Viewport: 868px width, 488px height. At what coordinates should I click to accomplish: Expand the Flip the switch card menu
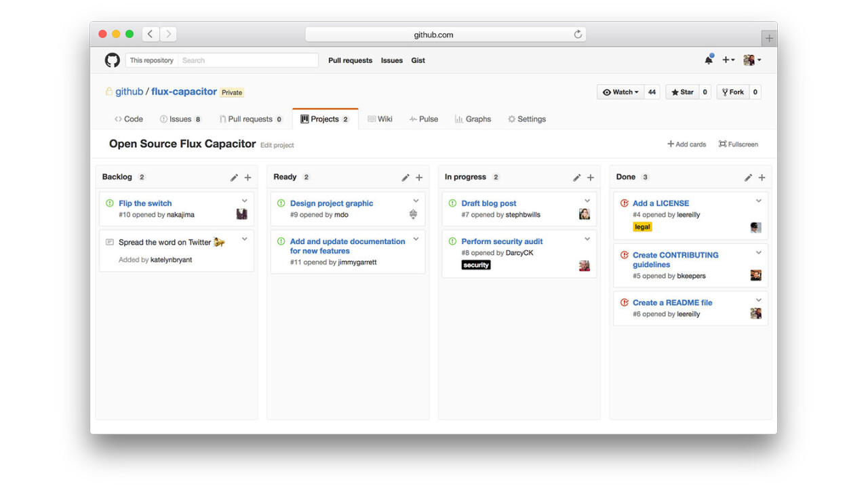coord(245,201)
